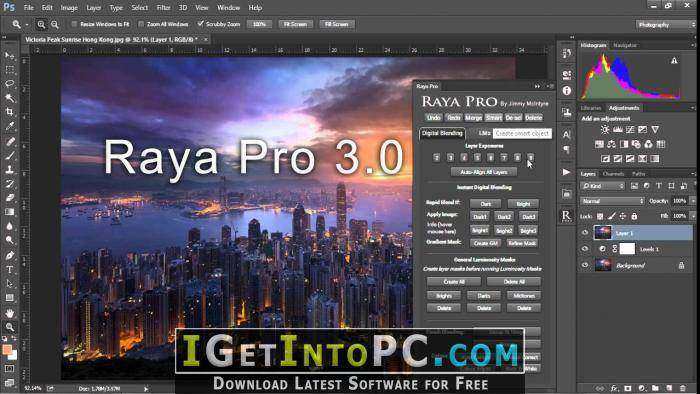Open the Filter menu
The image size is (700, 394).
tap(163, 8)
